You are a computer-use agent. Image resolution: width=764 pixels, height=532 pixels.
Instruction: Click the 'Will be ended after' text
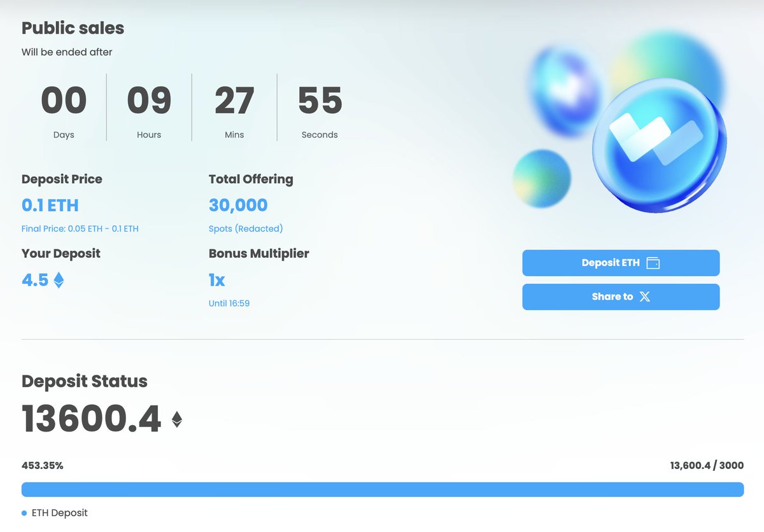tap(67, 52)
